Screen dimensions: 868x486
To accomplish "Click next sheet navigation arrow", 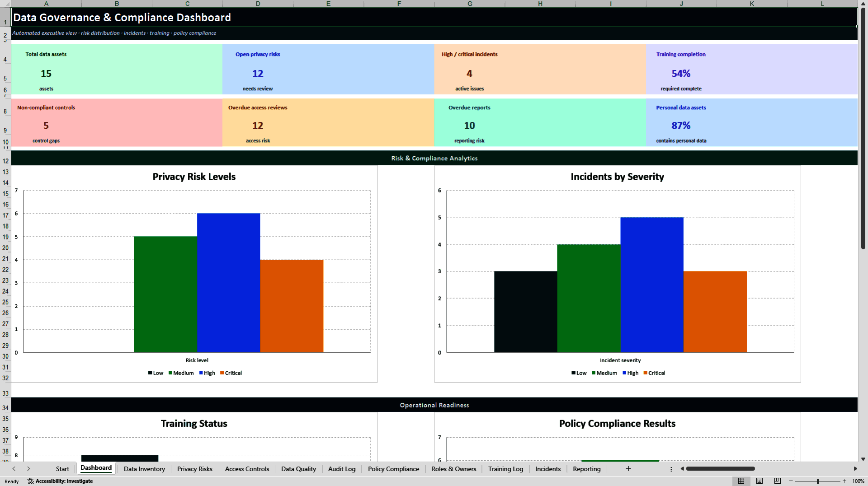I will coord(28,469).
